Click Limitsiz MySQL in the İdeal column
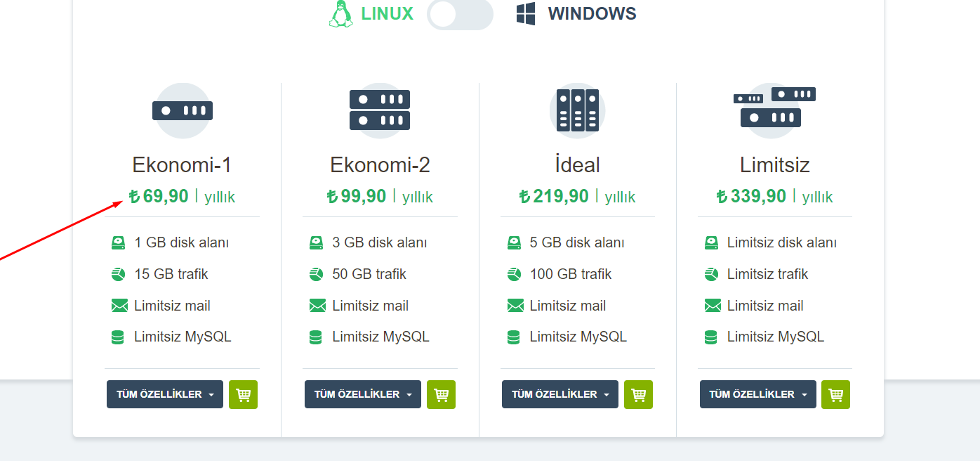 click(578, 337)
